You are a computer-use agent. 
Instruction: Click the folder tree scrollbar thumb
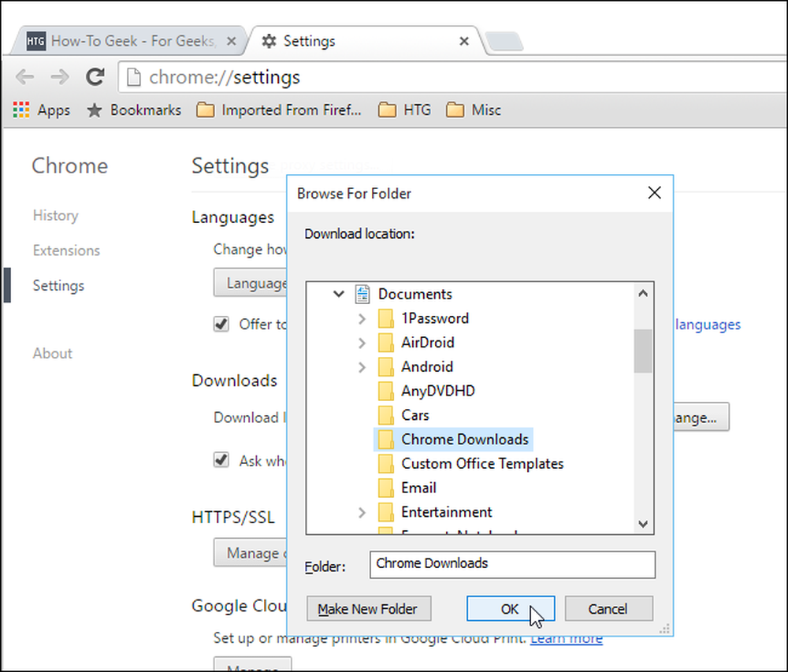click(643, 351)
